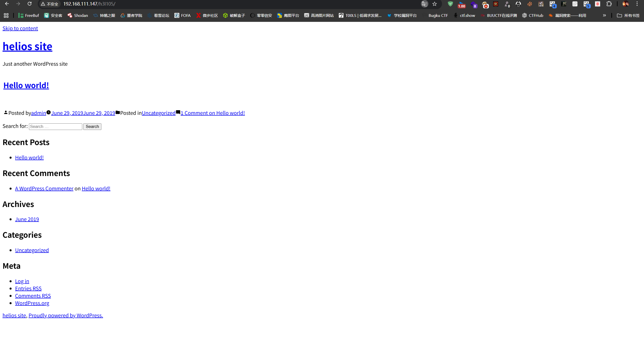Screen dimensions: 644x345
Task: Click the browser profile avatar
Action: [625, 4]
